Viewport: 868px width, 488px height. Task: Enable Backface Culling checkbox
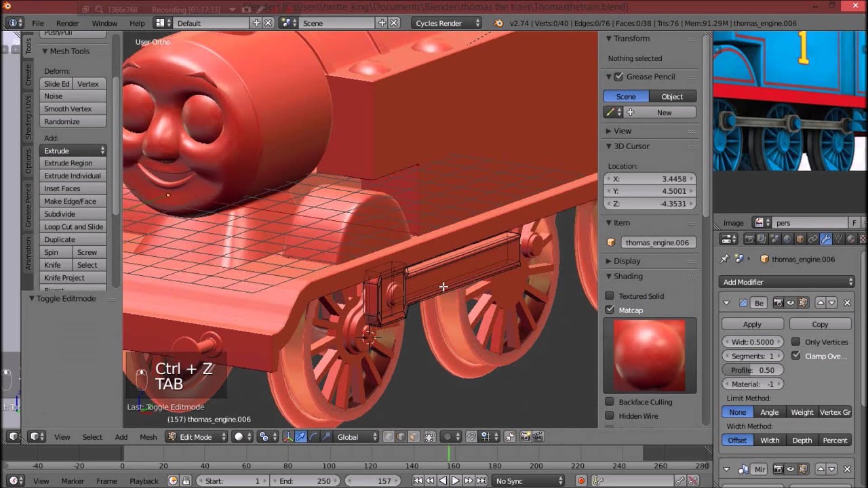coord(610,402)
